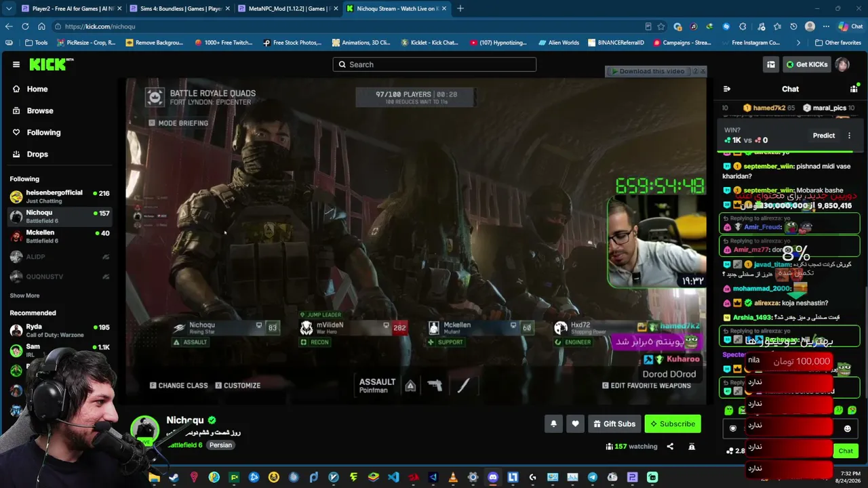This screenshot has height=488, width=868.
Task: Open Mckellen channel from Following list
Action: tap(60, 237)
